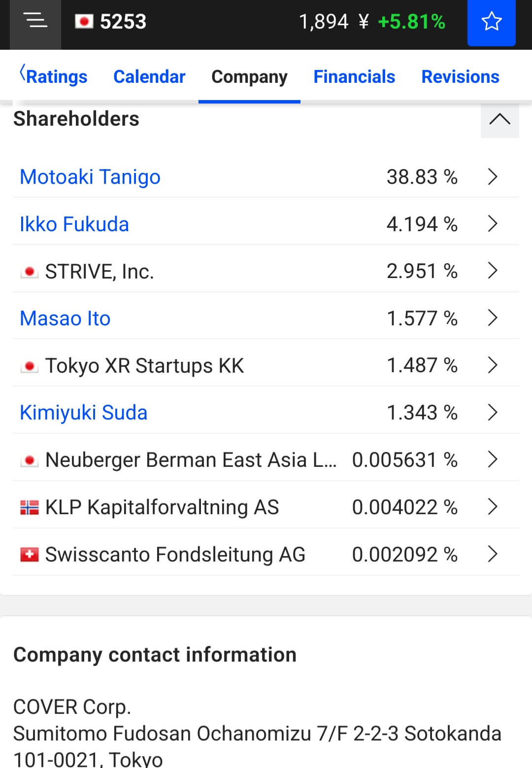
Task: Open Motoaki Tanigo details chevron
Action: (493, 176)
